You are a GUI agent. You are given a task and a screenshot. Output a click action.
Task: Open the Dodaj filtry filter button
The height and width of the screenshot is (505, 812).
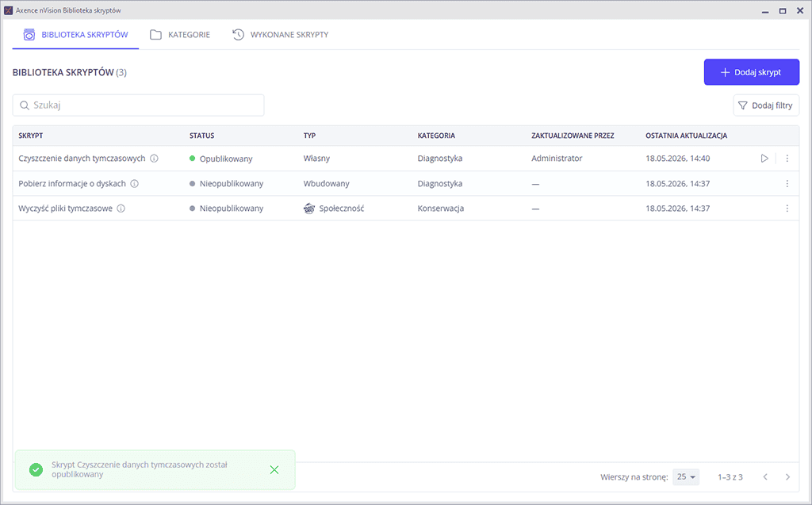point(766,105)
